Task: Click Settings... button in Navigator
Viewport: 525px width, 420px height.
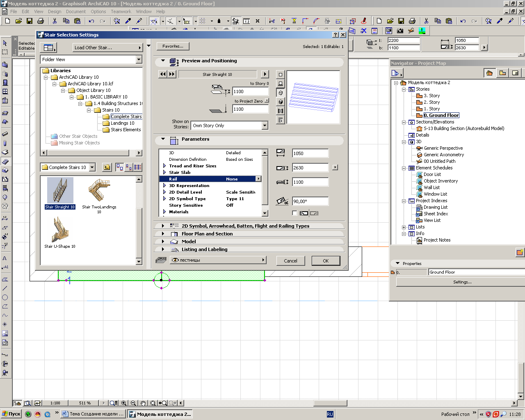Action: pos(462,282)
